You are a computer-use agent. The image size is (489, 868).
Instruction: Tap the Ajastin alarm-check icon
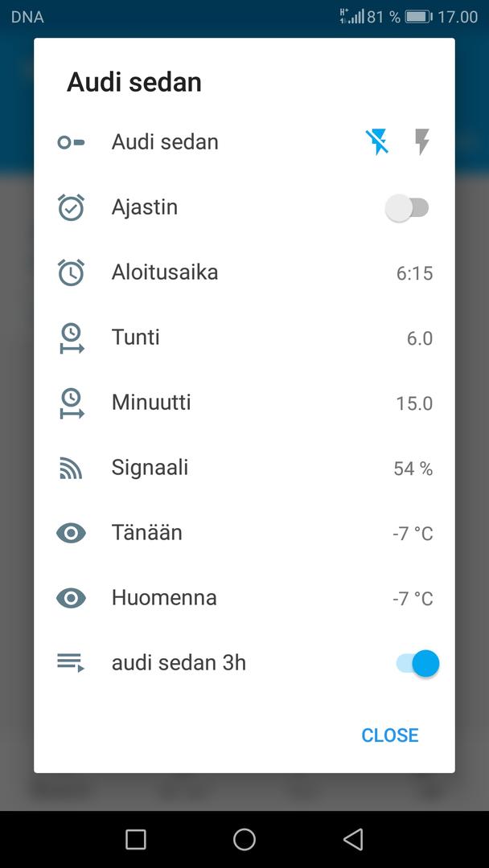click(x=71, y=207)
